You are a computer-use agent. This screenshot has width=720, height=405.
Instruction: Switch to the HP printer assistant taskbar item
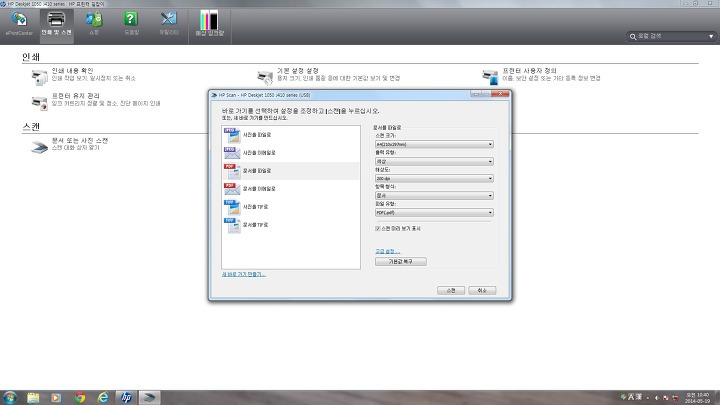126,398
